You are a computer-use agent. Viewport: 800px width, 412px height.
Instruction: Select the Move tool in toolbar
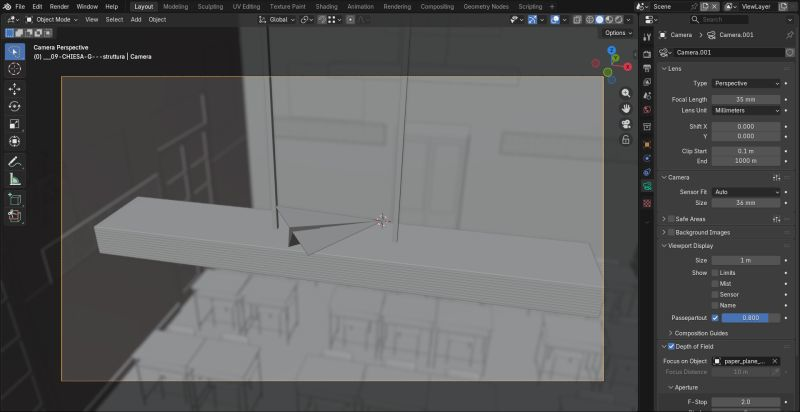[15, 89]
